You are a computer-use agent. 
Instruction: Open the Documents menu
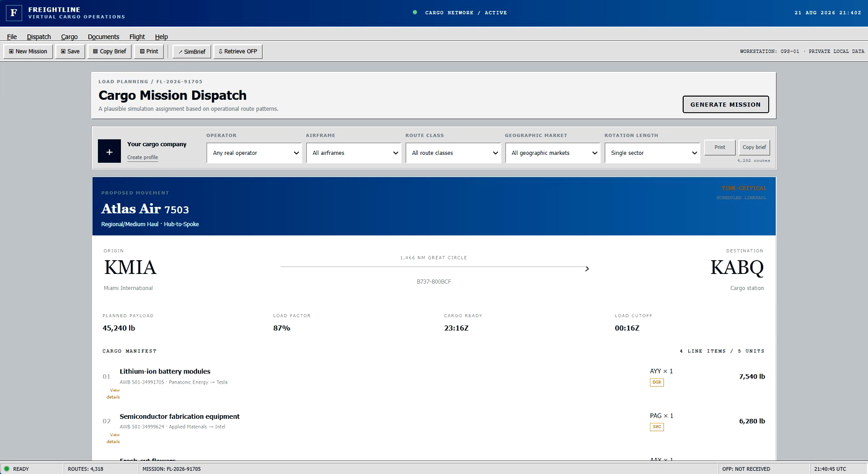(x=104, y=37)
